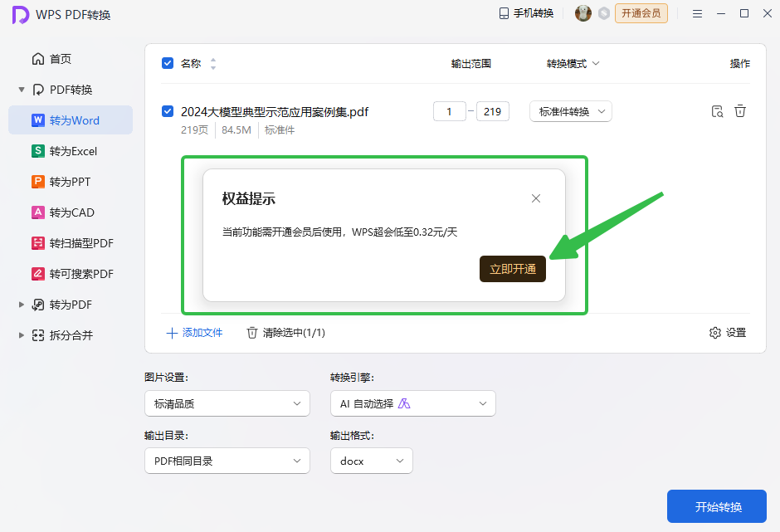The width and height of the screenshot is (780, 532).
Task: Click the end page input field showing 219
Action: pyautogui.click(x=492, y=111)
